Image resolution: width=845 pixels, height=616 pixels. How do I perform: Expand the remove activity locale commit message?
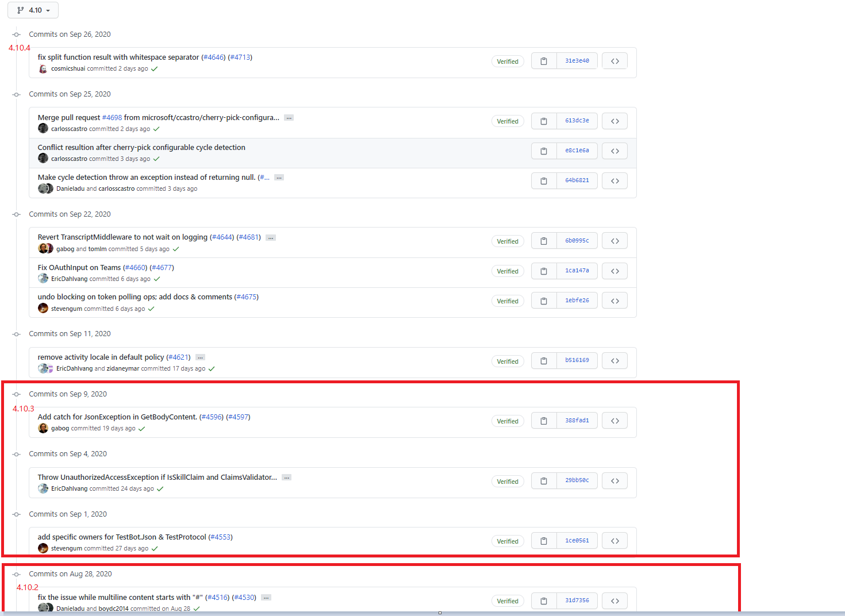pyautogui.click(x=199, y=357)
